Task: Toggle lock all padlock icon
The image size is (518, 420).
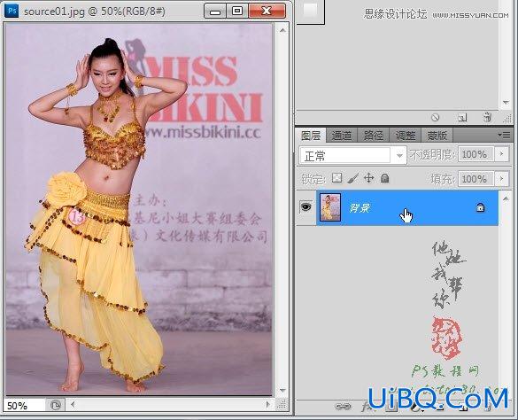Action: point(384,178)
